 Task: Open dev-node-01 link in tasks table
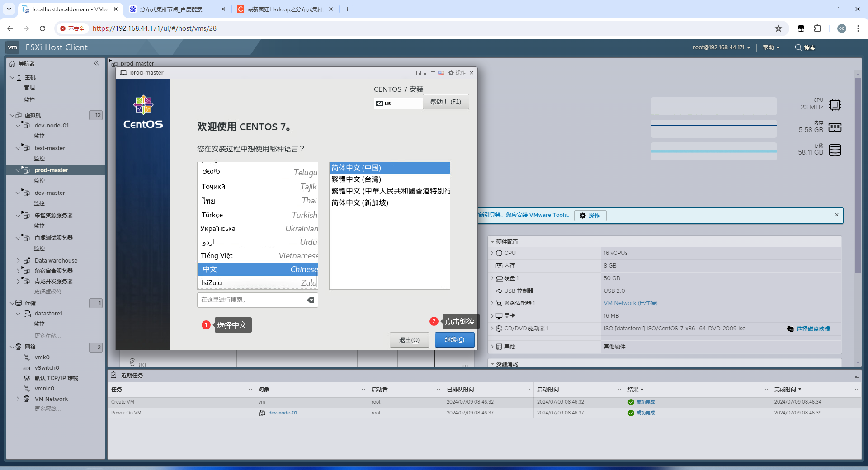283,413
